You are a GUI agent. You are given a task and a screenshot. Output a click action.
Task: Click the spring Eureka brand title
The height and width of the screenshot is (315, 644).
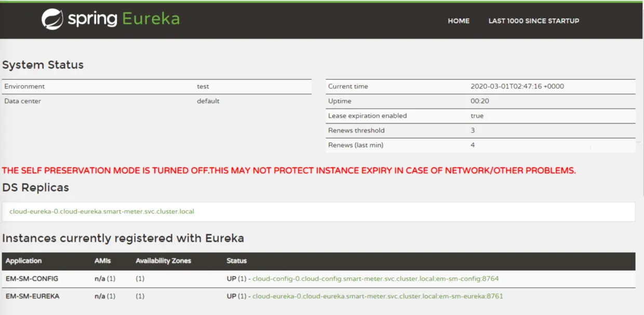124,19
